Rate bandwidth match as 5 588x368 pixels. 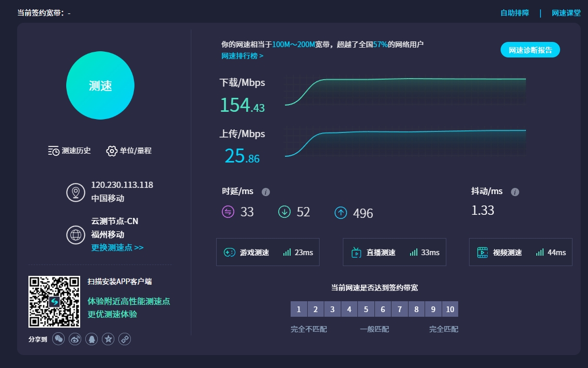(x=366, y=308)
